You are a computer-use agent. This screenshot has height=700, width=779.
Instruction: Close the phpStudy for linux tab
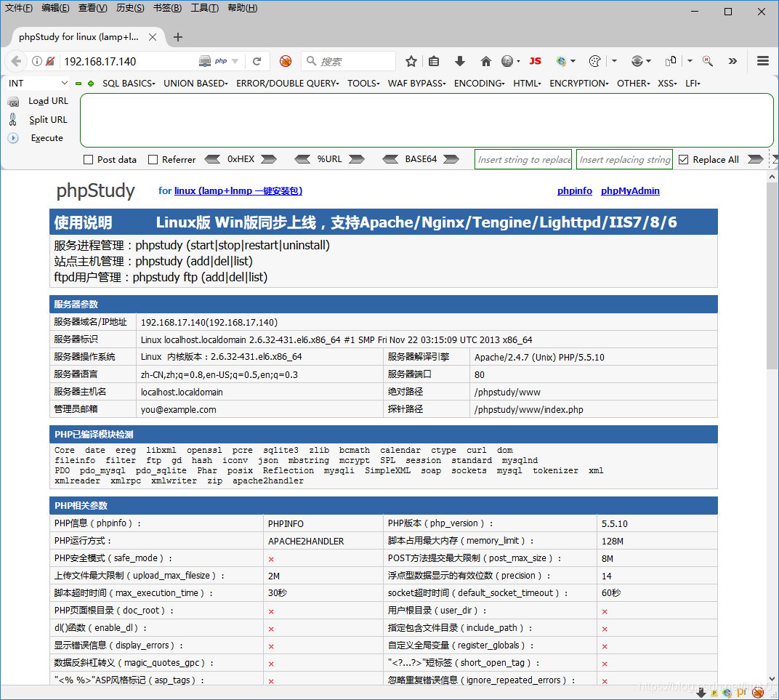pos(153,37)
